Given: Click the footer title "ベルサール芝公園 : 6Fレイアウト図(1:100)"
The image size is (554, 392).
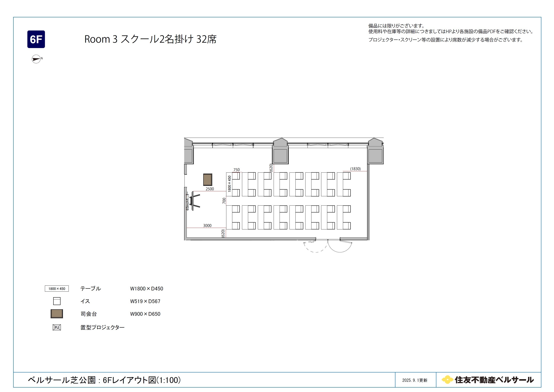Looking at the screenshot, I should pyautogui.click(x=104, y=380).
